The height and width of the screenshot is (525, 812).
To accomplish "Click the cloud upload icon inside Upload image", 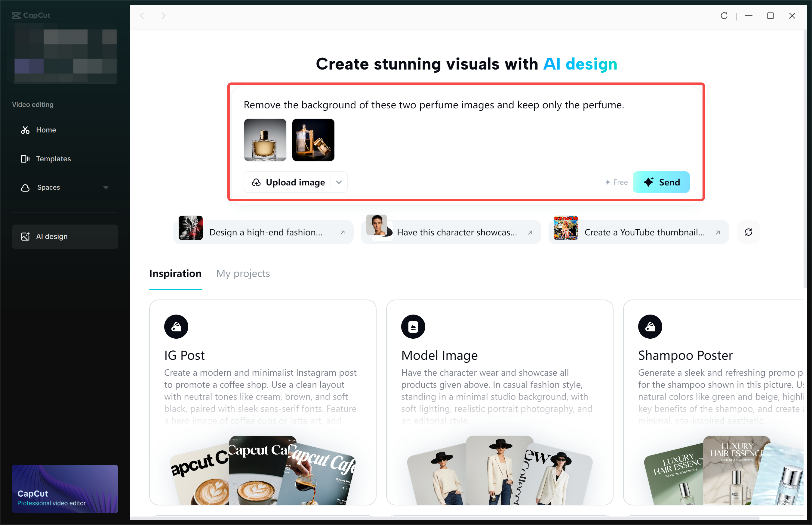I will click(256, 182).
